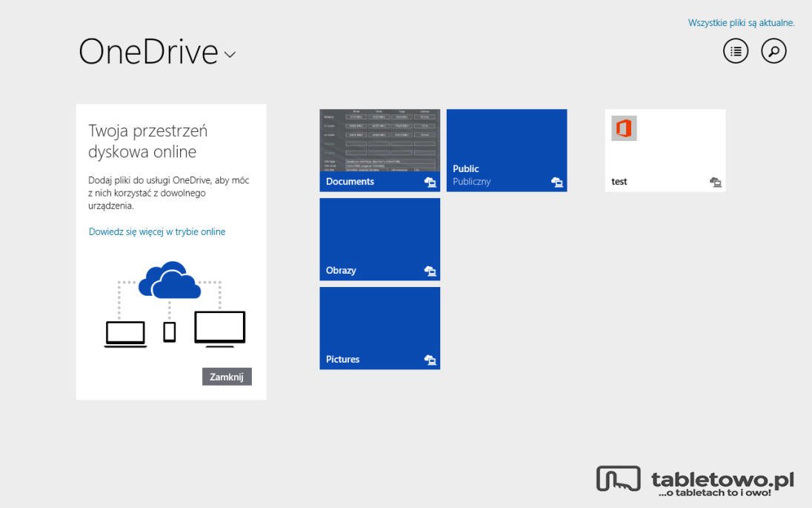Follow the 'Dowiedz się więcej w trybie online' link
This screenshot has height=508, width=812.
[157, 231]
